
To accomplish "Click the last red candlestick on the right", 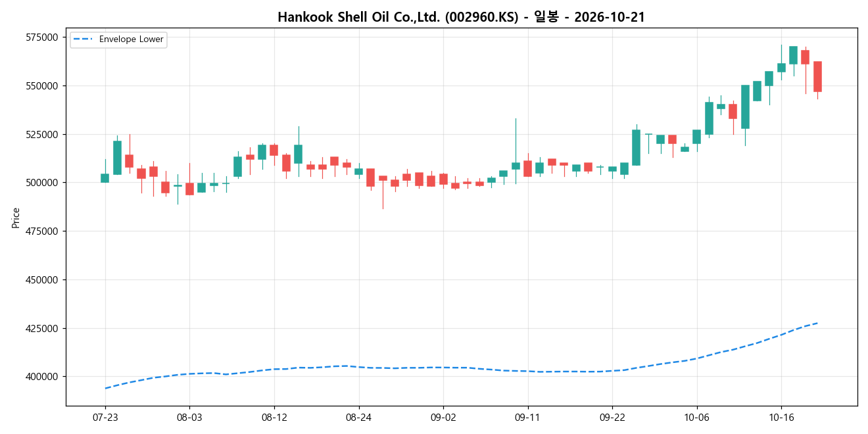I will click(817, 76).
